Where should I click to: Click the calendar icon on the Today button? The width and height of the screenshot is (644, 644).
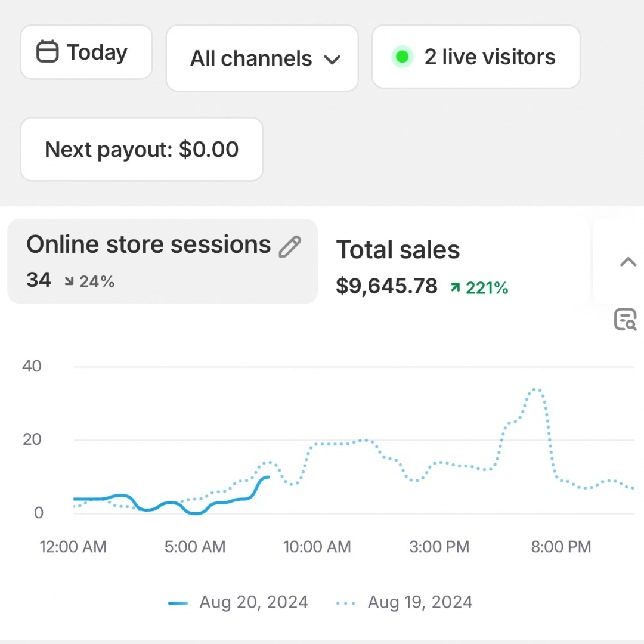click(48, 52)
